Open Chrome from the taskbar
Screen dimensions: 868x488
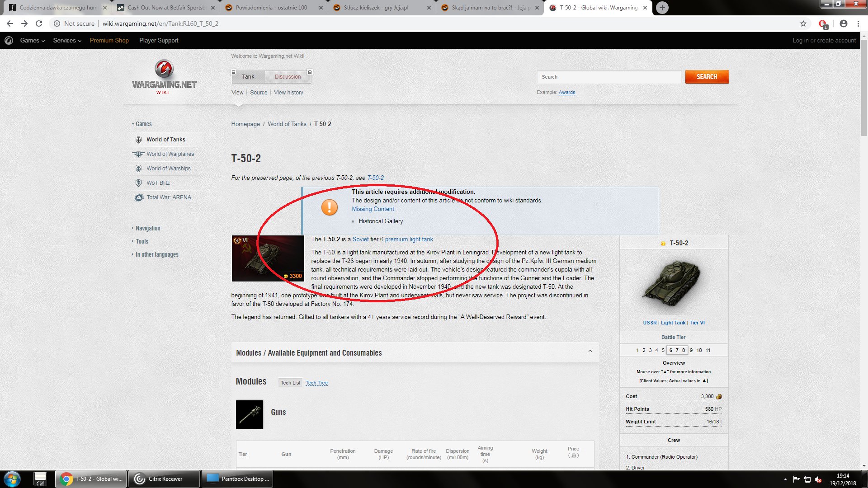point(90,479)
